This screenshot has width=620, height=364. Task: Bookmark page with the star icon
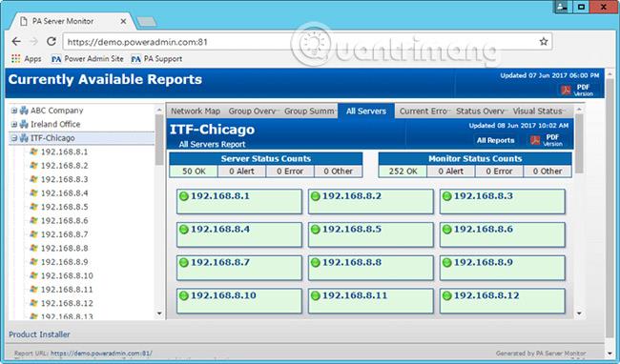544,42
